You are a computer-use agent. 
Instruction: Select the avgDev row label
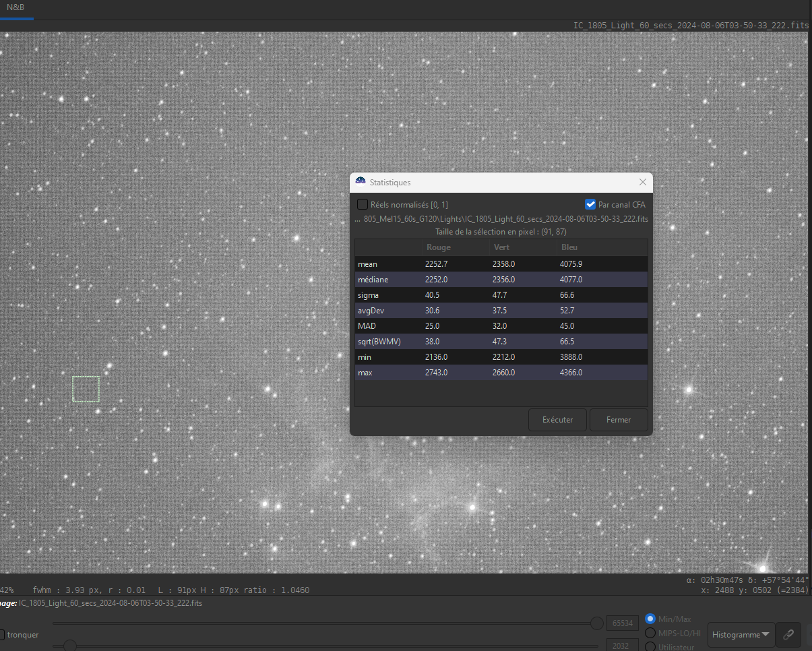tap(371, 311)
